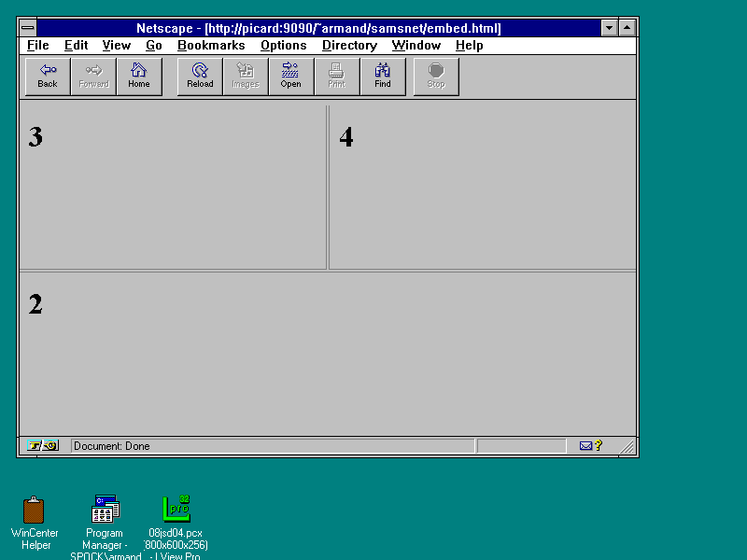The width and height of the screenshot is (747, 560).
Task: Click the Print toolbar icon
Action: tap(337, 76)
